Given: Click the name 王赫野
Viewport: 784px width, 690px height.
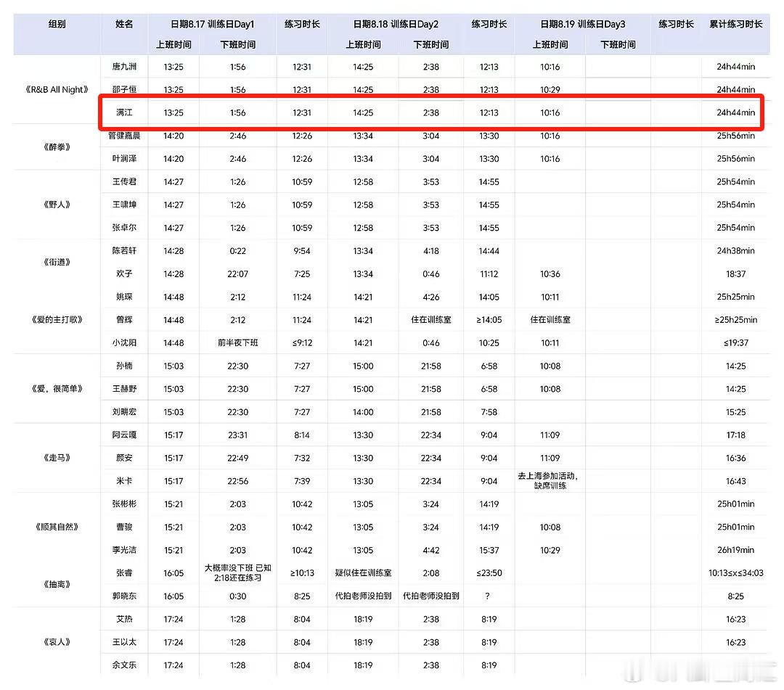Looking at the screenshot, I should [x=124, y=389].
